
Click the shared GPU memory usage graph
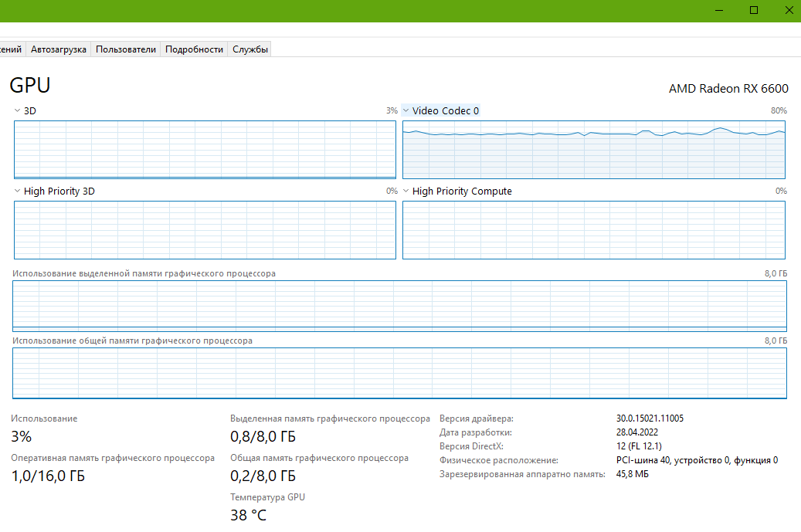[x=399, y=373]
